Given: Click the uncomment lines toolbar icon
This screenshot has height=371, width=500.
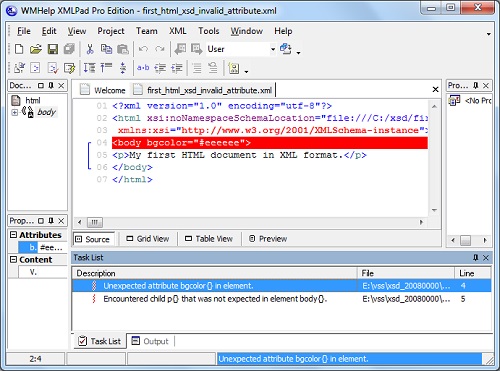Looking at the screenshot, I should pos(213,68).
